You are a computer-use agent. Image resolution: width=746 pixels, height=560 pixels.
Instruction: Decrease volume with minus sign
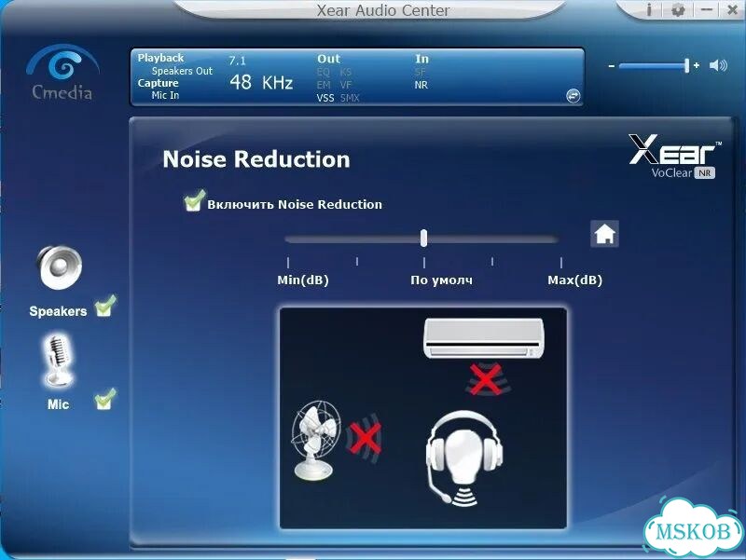coord(612,66)
